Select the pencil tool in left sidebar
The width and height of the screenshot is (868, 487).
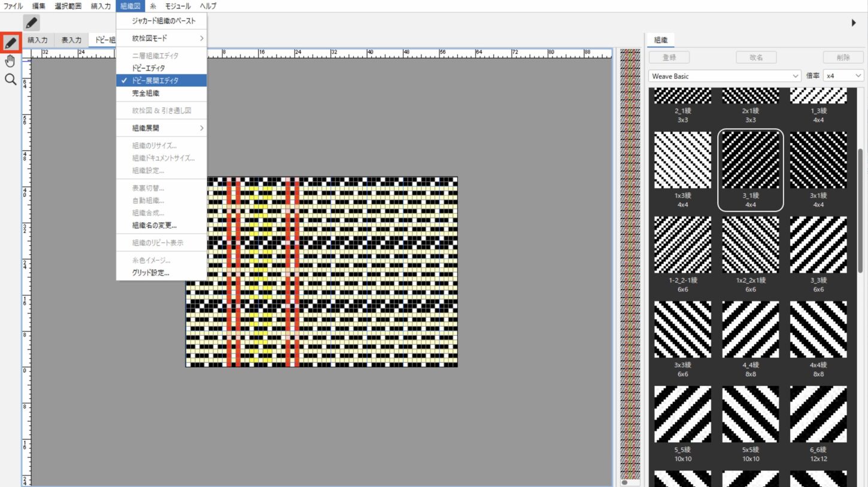coord(11,43)
